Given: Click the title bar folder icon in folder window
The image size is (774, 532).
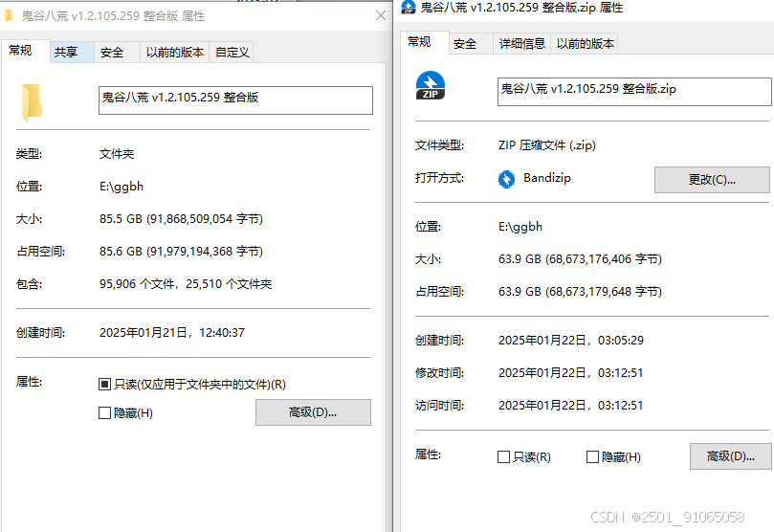Looking at the screenshot, I should point(9,16).
